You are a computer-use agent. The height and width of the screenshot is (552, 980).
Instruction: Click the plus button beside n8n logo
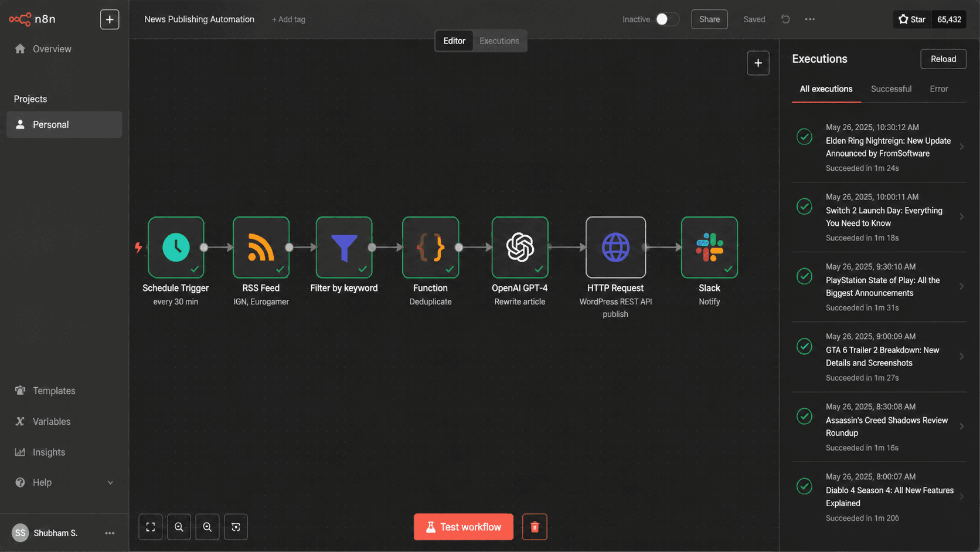tap(110, 19)
